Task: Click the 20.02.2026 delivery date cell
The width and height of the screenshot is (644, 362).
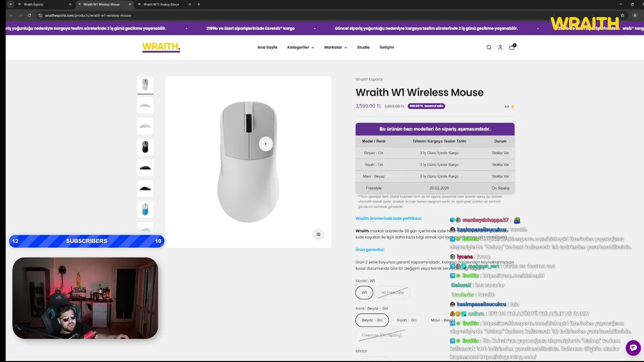Action: tap(439, 188)
